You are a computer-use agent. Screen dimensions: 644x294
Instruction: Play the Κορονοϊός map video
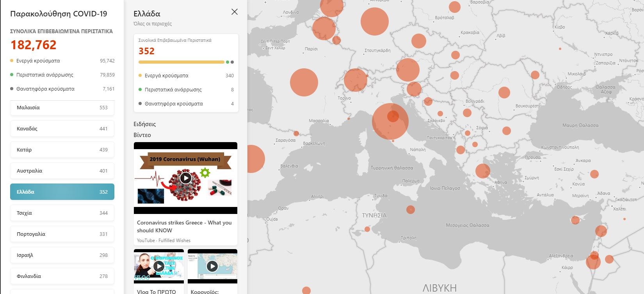pos(212,266)
